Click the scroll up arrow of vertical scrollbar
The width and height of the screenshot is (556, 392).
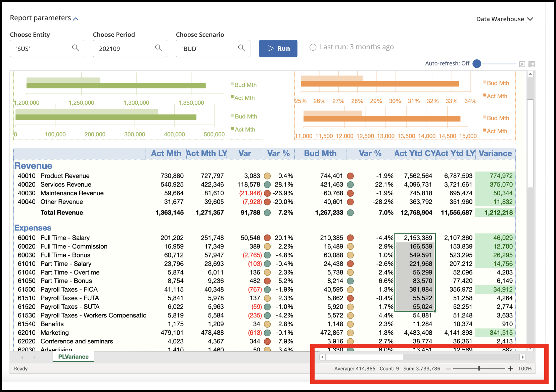click(x=530, y=74)
